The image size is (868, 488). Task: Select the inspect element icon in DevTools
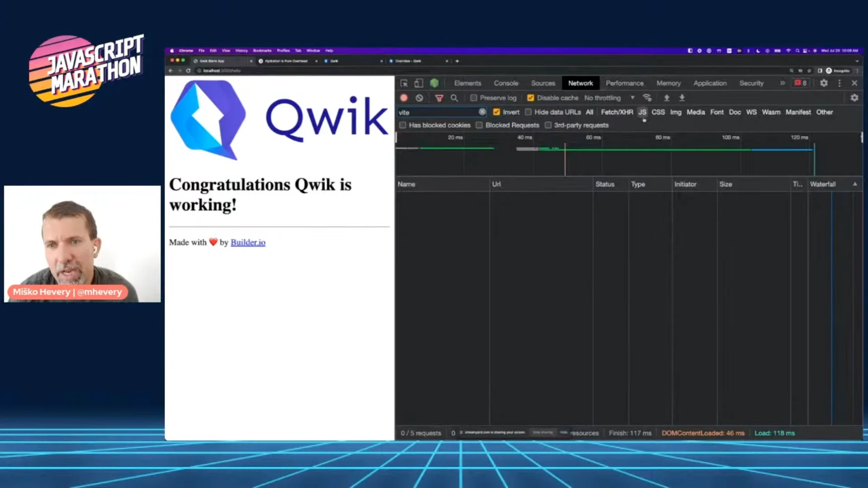404,83
